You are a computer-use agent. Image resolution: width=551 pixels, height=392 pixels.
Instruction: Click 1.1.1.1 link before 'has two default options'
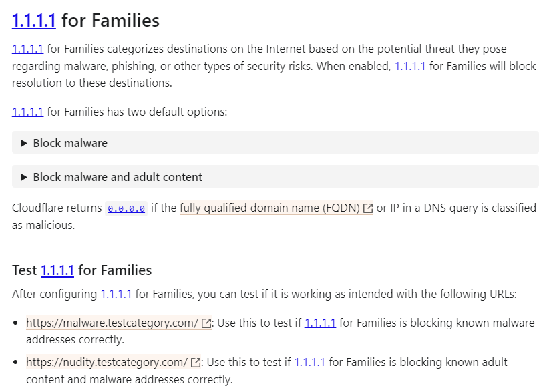click(27, 112)
